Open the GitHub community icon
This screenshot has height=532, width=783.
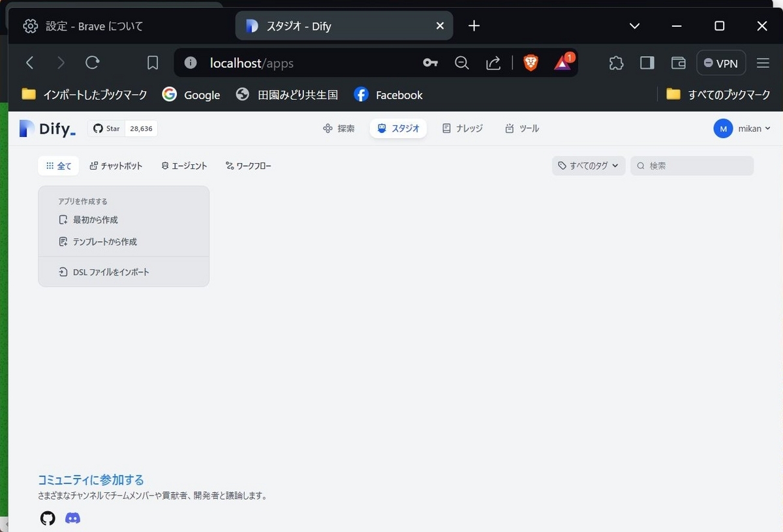pyautogui.click(x=48, y=518)
